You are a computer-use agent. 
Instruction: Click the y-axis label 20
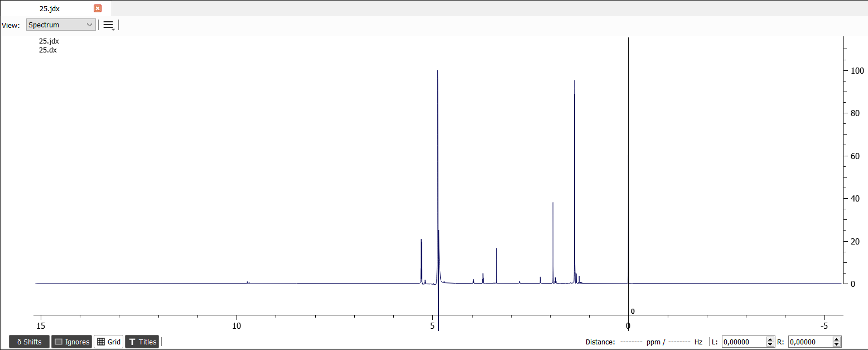point(855,242)
